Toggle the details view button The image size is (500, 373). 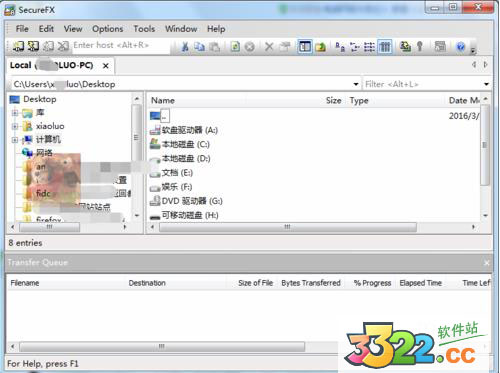coord(385,46)
